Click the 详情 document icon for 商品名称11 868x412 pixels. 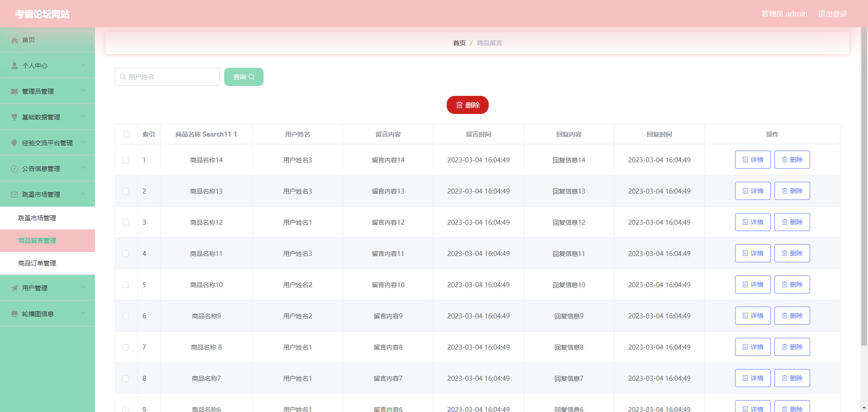[745, 253]
